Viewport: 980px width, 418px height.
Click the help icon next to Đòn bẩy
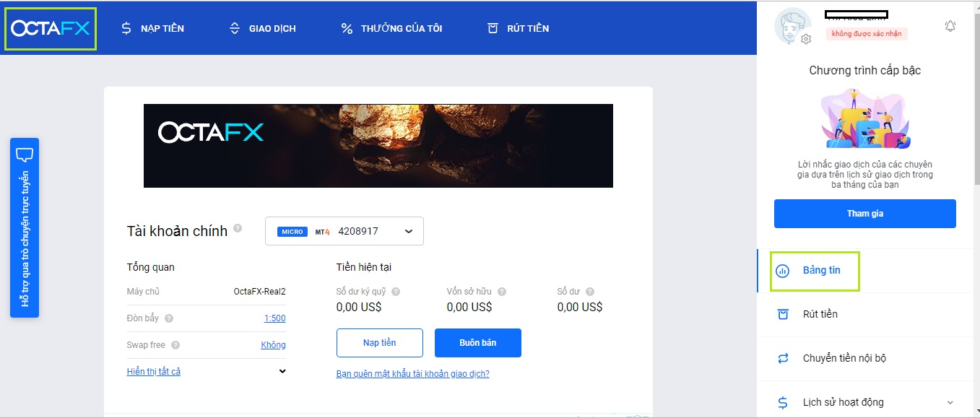pyautogui.click(x=168, y=318)
